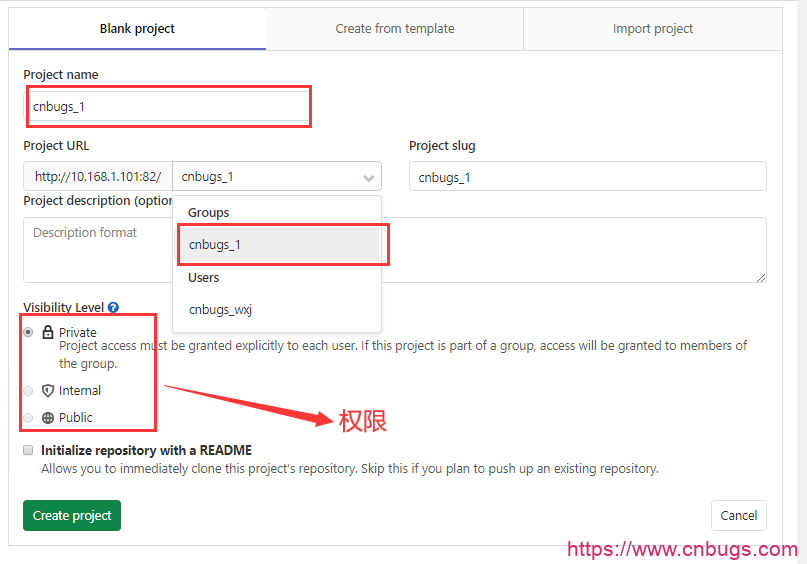Screen dimensions: 807x564
Task: Collapse the namespace dropdown via its chevron
Action: point(367,178)
